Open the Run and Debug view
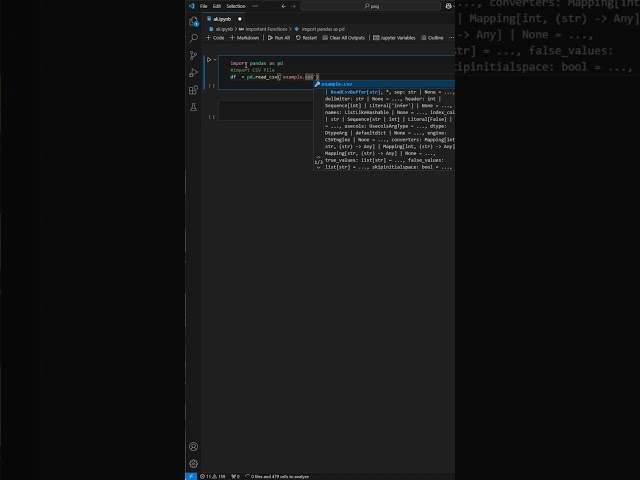The image size is (640, 480). coord(193,73)
